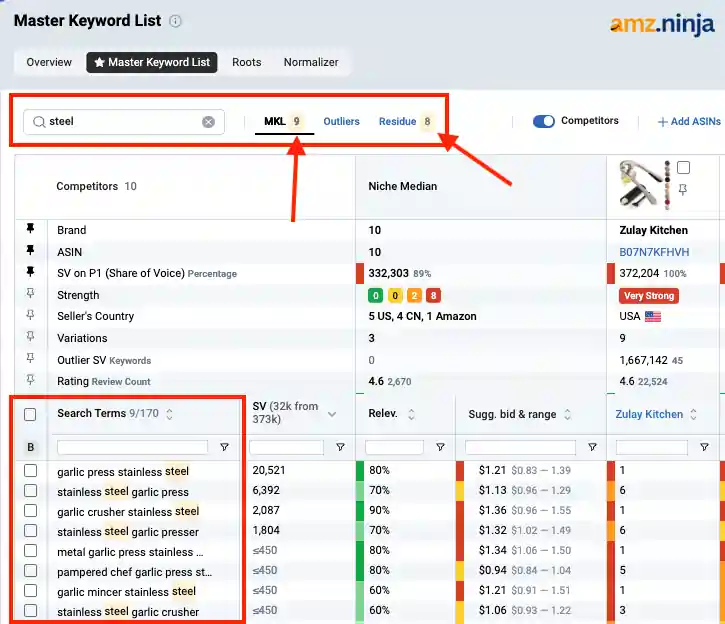Click the info icon beside Master Keyword List title

[176, 21]
